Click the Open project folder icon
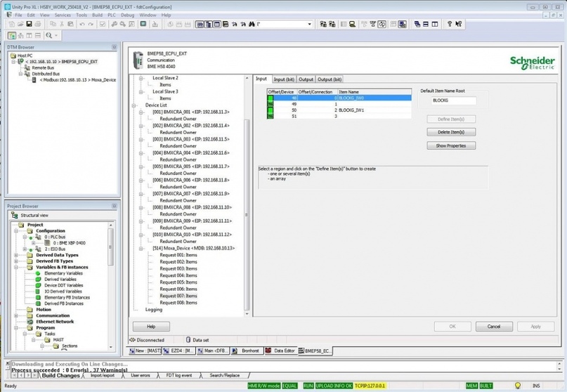The image size is (567, 392). coord(20,24)
